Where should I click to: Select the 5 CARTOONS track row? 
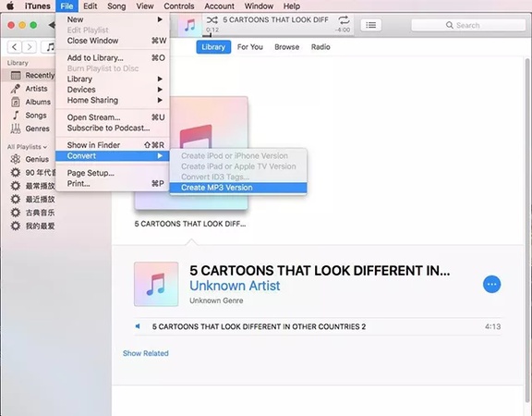point(318,326)
